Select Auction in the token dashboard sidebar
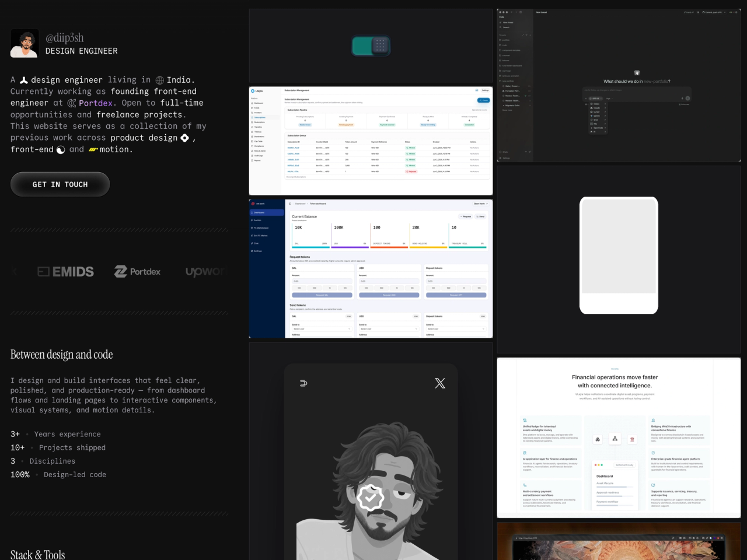This screenshot has height=560, width=747. tap(267, 220)
